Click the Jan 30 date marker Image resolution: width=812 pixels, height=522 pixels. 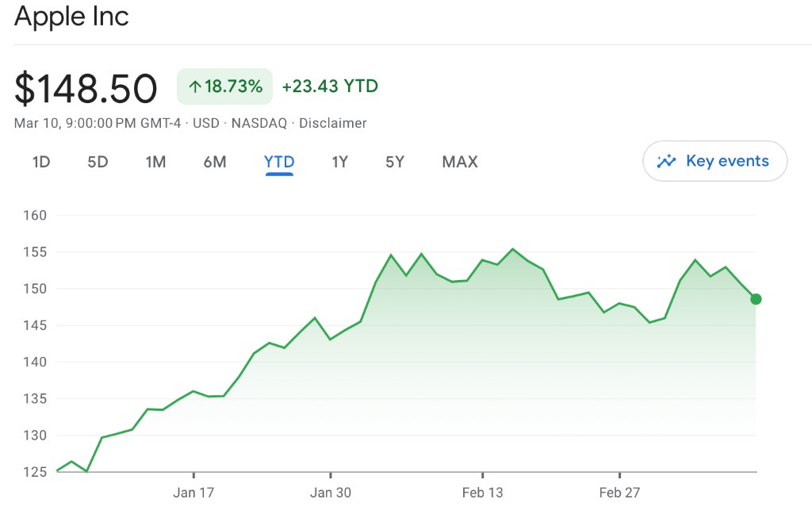[331, 493]
